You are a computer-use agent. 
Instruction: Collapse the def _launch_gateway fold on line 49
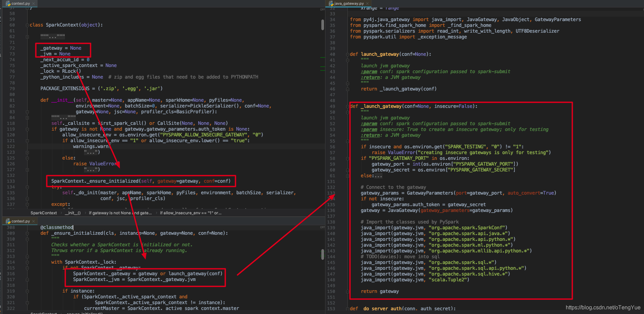coord(348,106)
